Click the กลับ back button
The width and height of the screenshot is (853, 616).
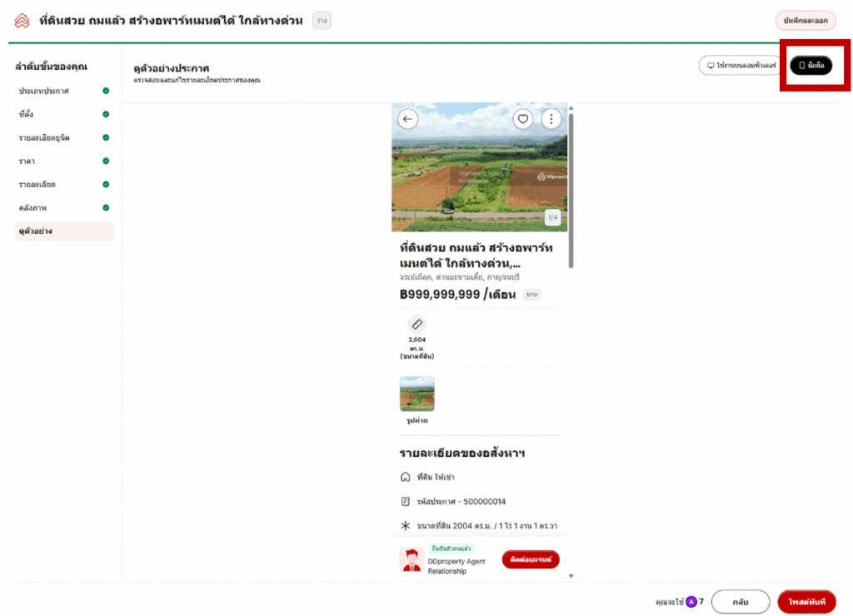coord(740,601)
